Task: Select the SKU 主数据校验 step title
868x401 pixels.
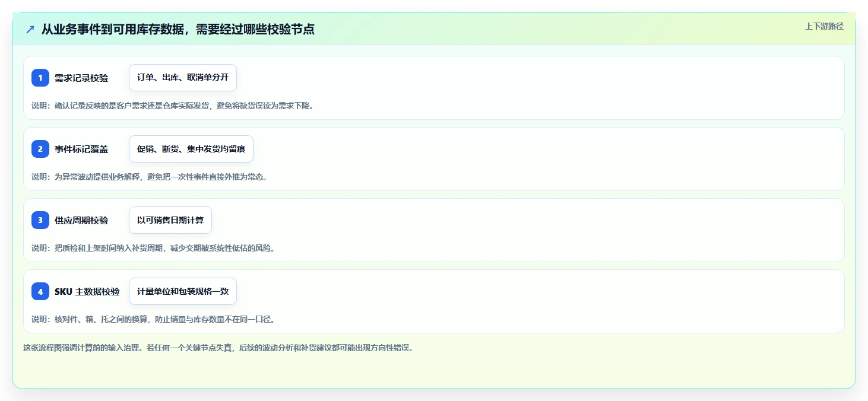Action: pyautogui.click(x=87, y=291)
